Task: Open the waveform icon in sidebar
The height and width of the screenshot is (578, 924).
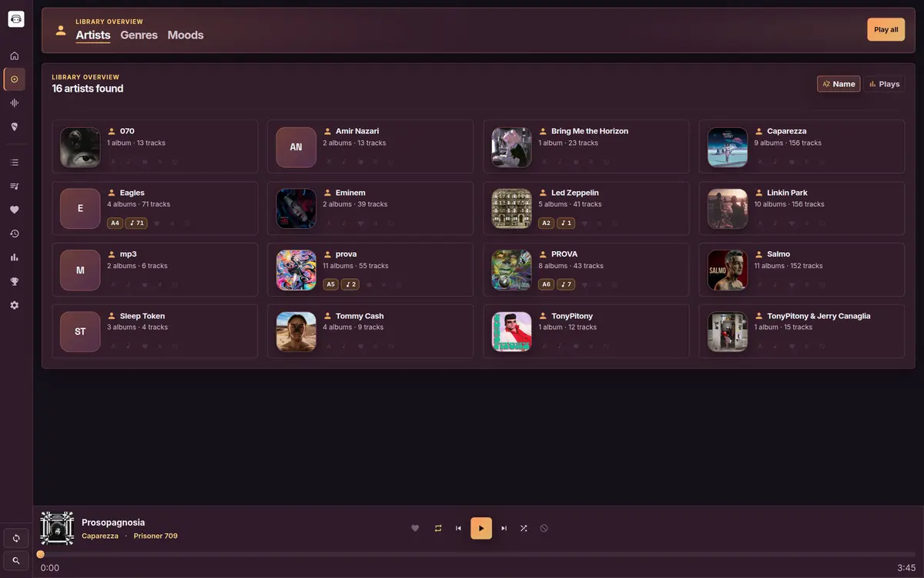Action: (x=15, y=103)
